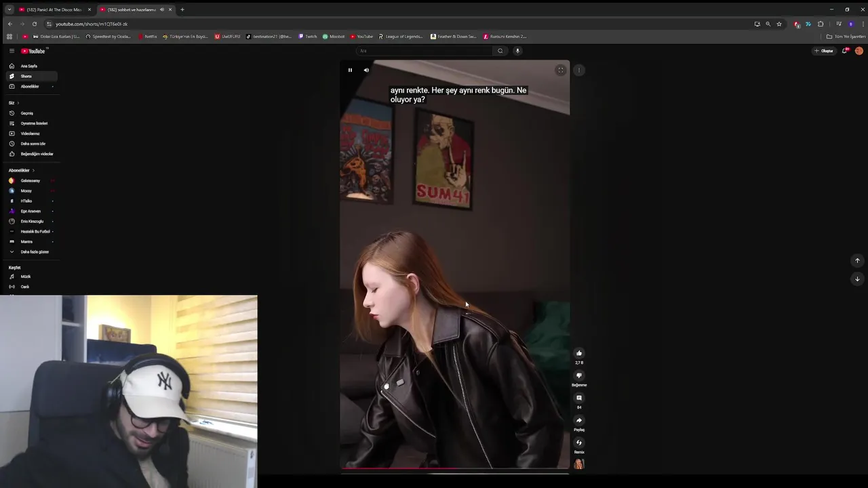Open Ana Sayfa in the sidebar
The height and width of the screenshot is (488, 868).
pos(31,66)
